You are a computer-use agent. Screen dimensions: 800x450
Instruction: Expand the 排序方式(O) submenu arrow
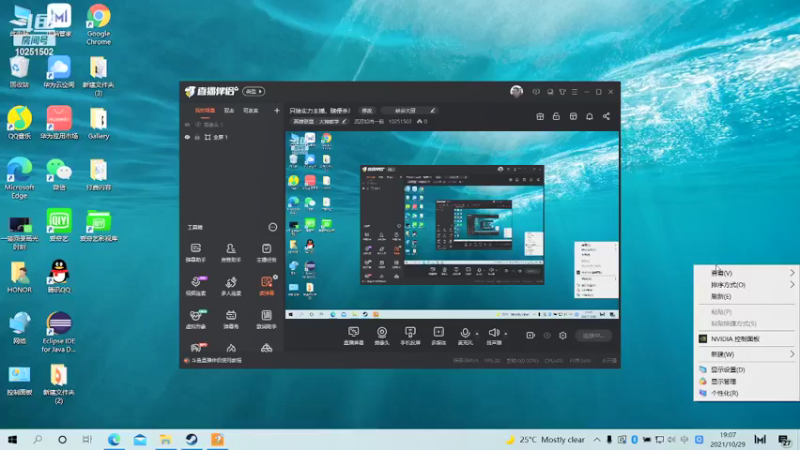click(x=792, y=285)
